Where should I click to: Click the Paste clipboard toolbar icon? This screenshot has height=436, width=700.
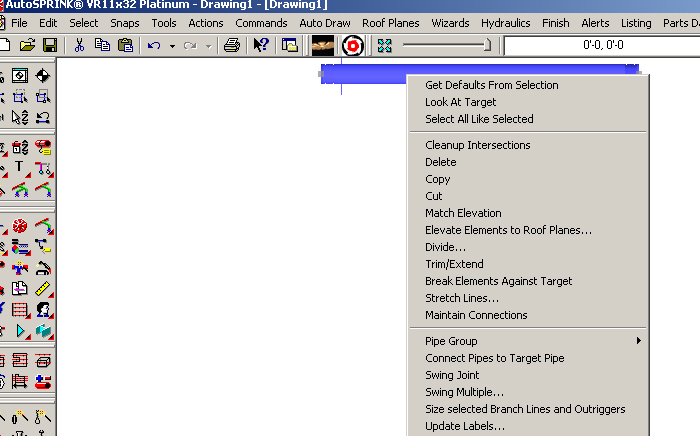(x=124, y=44)
